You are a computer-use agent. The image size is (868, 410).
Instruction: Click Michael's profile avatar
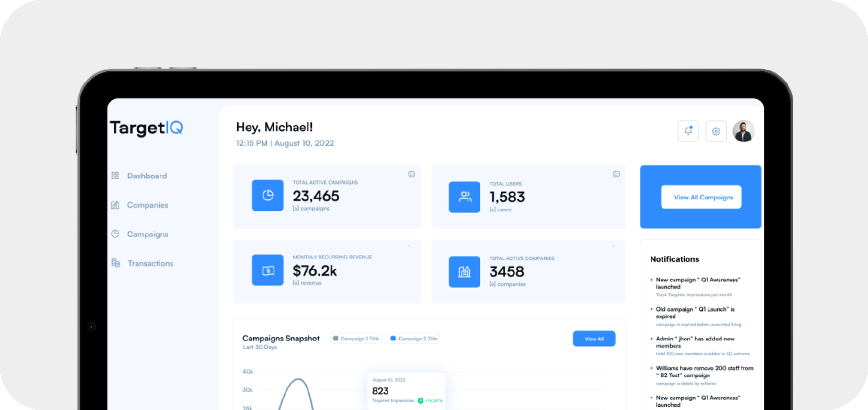pyautogui.click(x=743, y=131)
